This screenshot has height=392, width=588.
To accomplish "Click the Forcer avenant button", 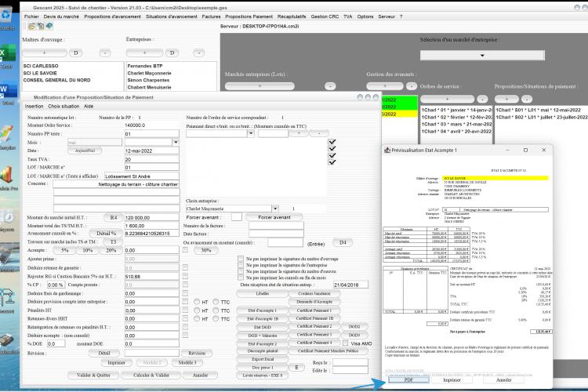I will coord(274,217).
